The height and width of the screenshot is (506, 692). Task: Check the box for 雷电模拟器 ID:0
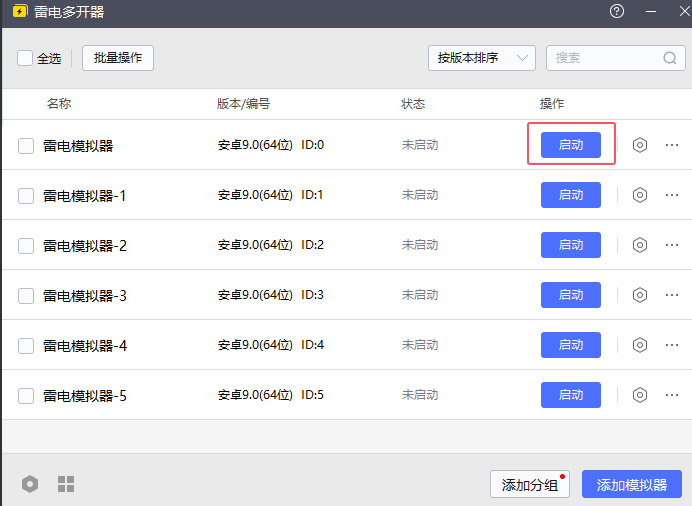click(x=26, y=146)
